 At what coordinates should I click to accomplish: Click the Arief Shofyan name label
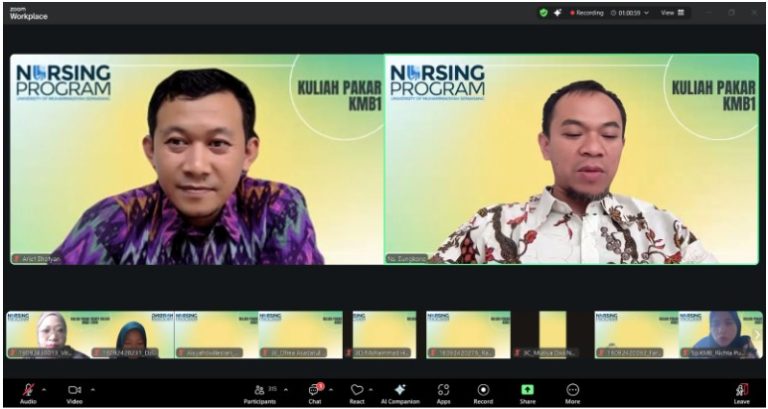pos(37,259)
